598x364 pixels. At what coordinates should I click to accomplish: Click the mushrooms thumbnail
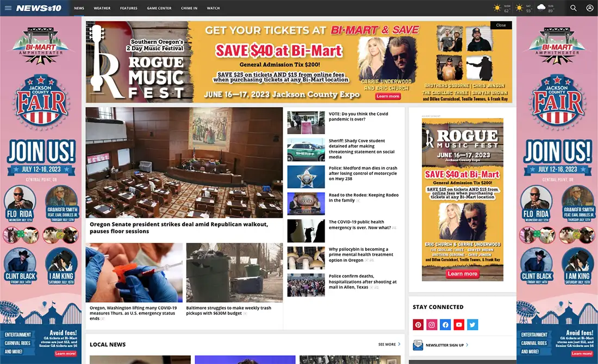(306, 258)
